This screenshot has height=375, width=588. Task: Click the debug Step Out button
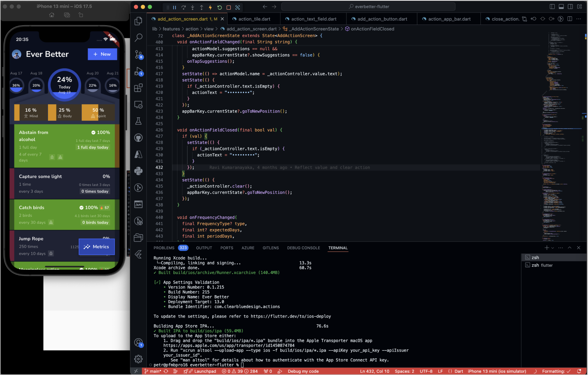(x=202, y=7)
